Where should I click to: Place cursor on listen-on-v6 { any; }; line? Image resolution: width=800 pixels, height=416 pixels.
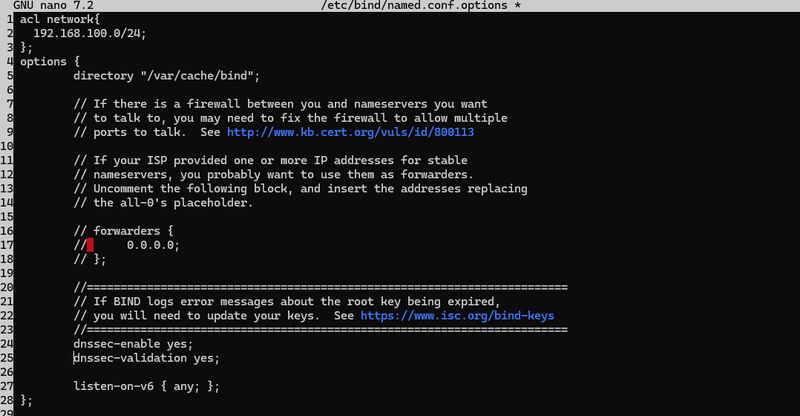(x=146, y=386)
